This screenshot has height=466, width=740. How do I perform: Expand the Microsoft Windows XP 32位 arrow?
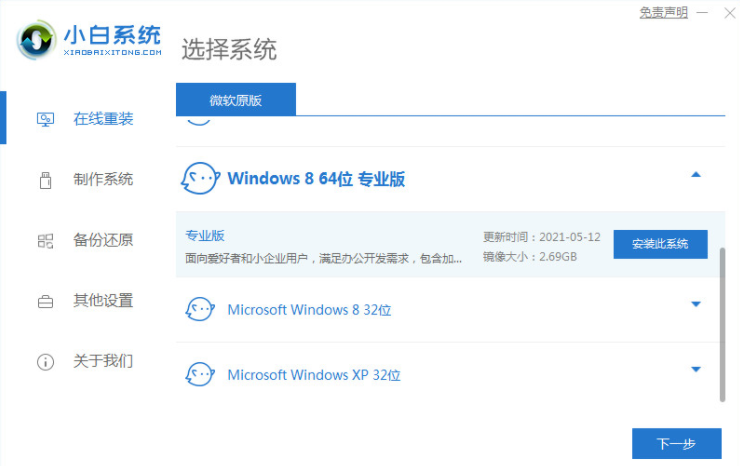696,369
